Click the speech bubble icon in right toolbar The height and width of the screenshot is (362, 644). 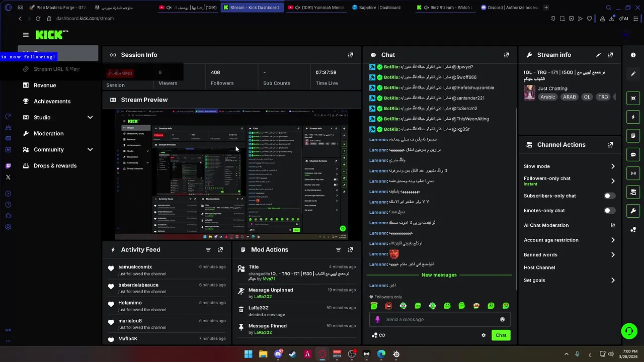[633, 154]
